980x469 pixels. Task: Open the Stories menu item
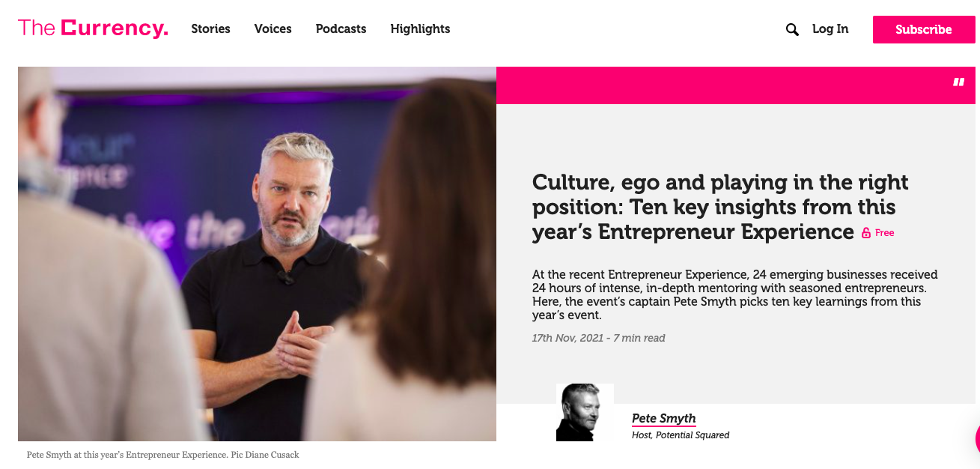click(x=210, y=29)
